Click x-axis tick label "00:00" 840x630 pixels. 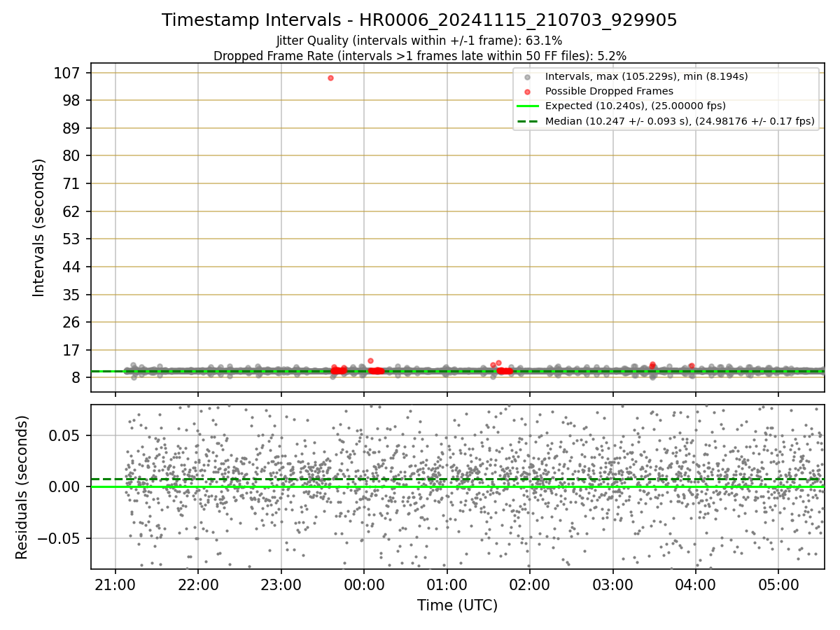coord(364,584)
